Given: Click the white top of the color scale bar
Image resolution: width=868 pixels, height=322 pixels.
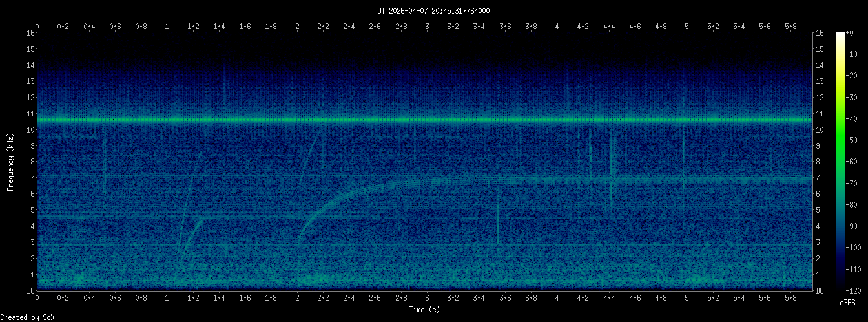Looking at the screenshot, I should point(840,36).
